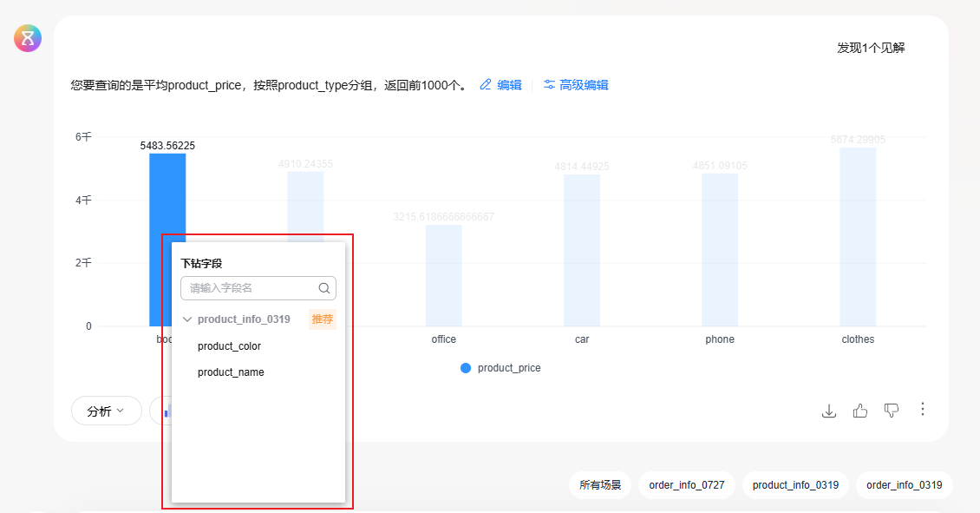Select the 所有场景 scene tag
Screen dimensions: 980x513
pos(600,485)
